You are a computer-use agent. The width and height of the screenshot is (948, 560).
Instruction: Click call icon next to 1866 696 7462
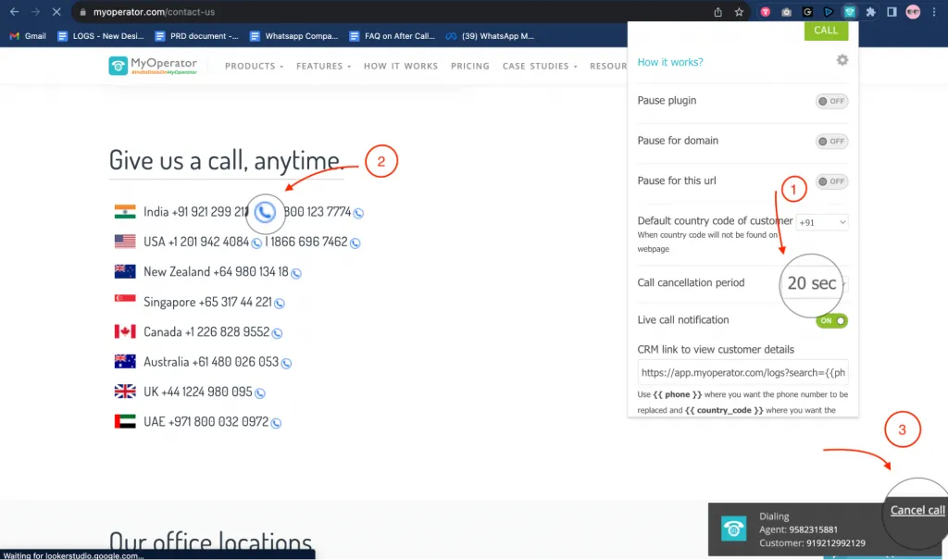click(x=355, y=243)
